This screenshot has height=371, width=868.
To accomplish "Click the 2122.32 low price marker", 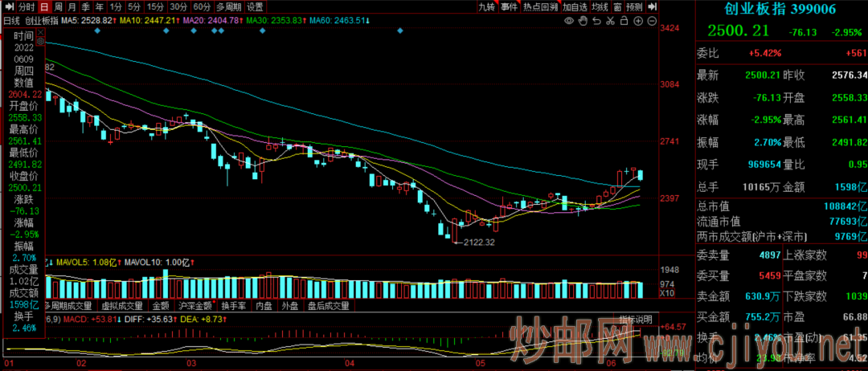I will coord(478,243).
